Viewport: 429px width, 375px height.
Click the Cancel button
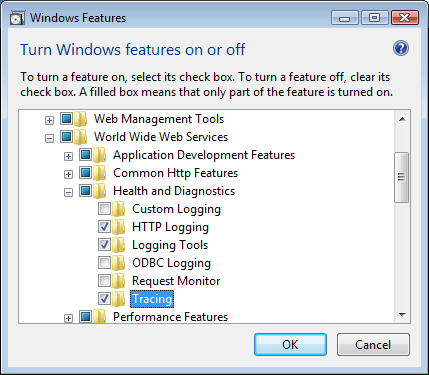(x=373, y=345)
